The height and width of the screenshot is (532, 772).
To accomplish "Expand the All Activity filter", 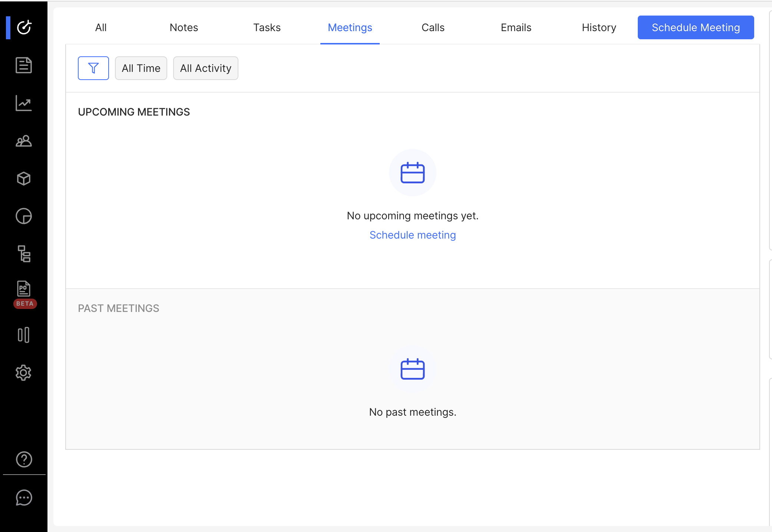I will [205, 68].
